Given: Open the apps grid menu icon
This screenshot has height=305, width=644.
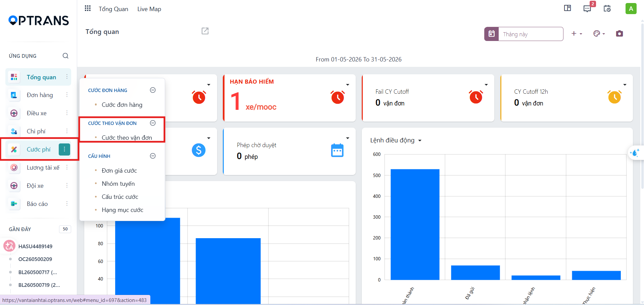Looking at the screenshot, I should (x=88, y=8).
